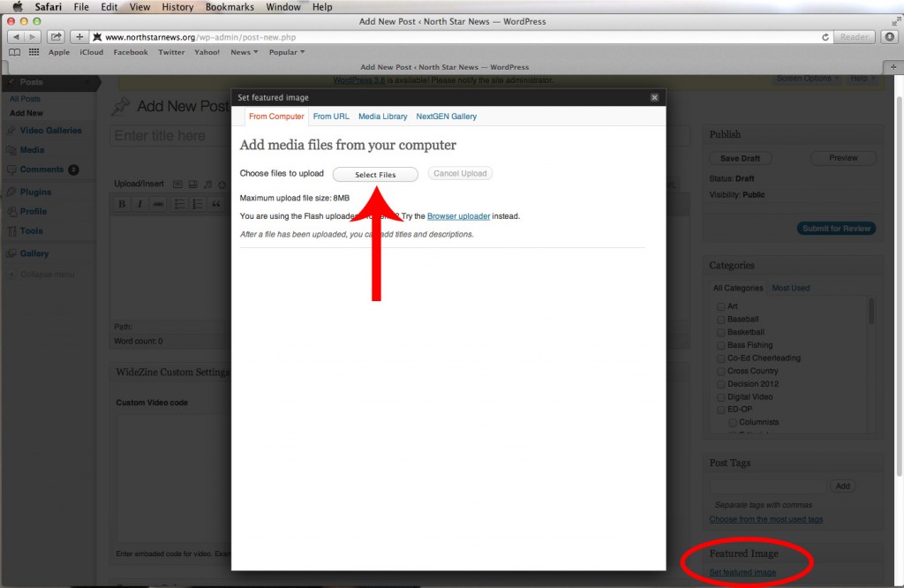
Task: Click the Safari forward arrow button
Action: 33,37
